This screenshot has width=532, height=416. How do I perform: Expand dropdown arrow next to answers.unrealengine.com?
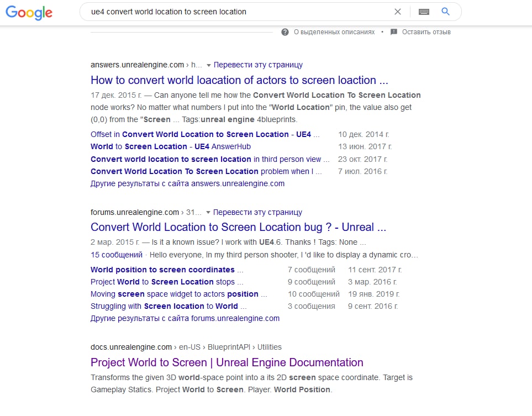(209, 65)
